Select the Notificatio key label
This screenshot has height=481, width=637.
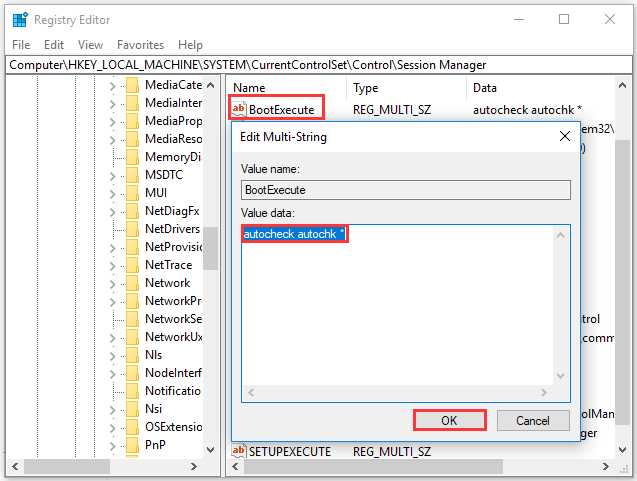173,391
